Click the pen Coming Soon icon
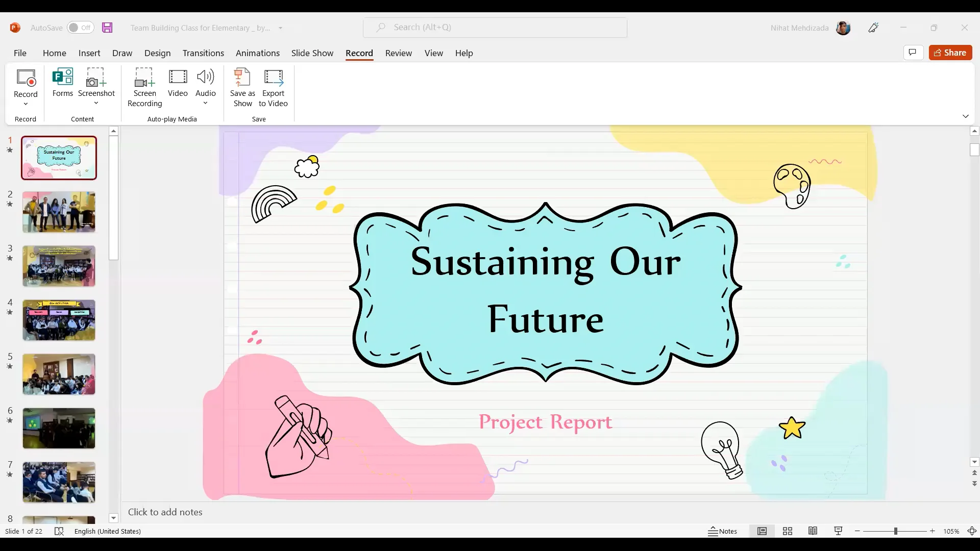The height and width of the screenshot is (551, 980). 873,28
